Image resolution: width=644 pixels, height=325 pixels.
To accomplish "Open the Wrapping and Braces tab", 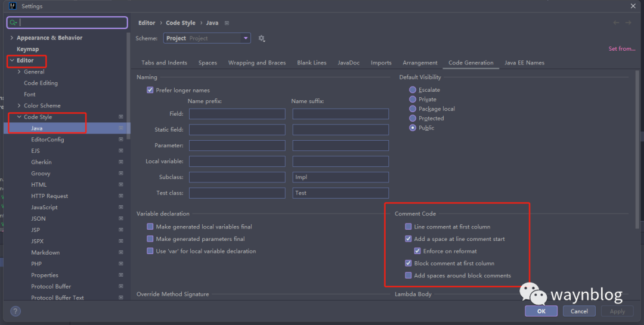I will click(x=257, y=63).
